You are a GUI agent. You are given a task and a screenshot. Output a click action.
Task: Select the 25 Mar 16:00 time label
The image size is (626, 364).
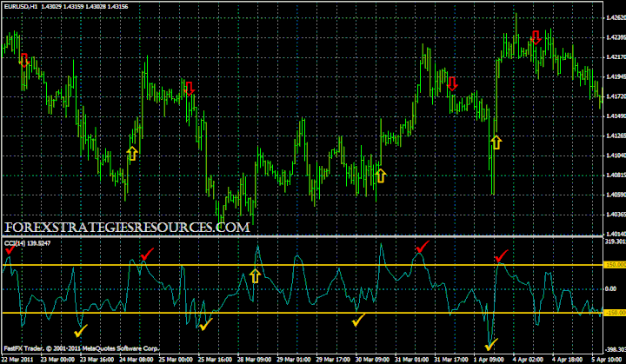pyautogui.click(x=215, y=359)
